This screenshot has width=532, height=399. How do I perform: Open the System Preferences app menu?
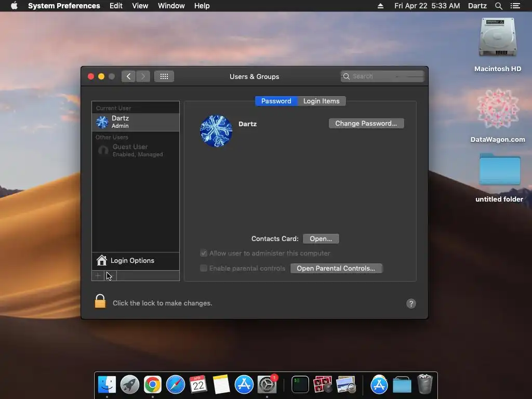[64, 6]
